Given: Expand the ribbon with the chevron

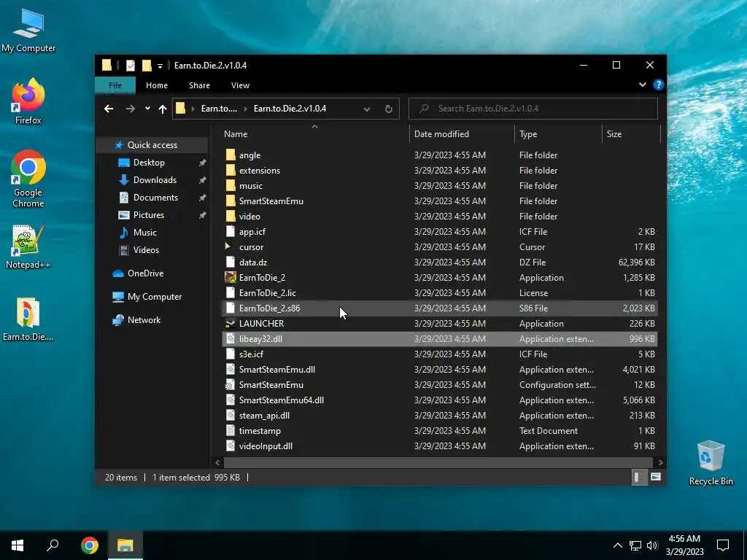Looking at the screenshot, I should [642, 85].
